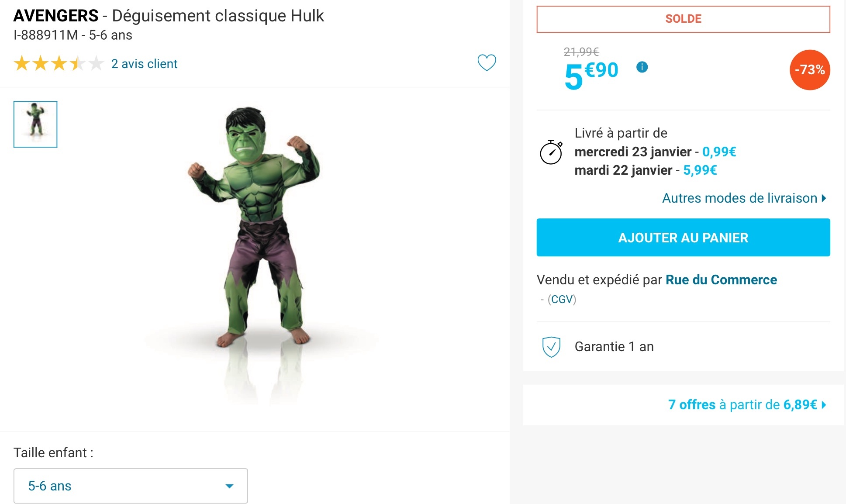Click the 5€90 sale price

coord(591,75)
